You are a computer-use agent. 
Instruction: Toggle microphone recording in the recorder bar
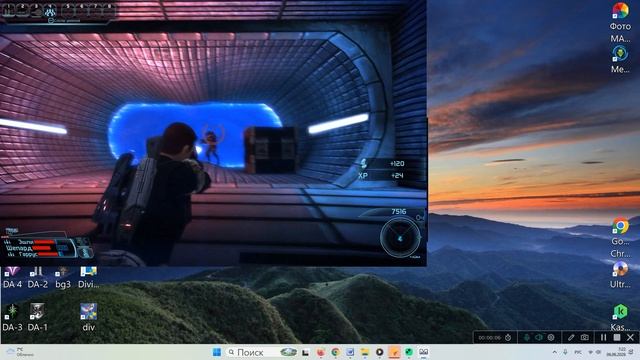click(527, 338)
